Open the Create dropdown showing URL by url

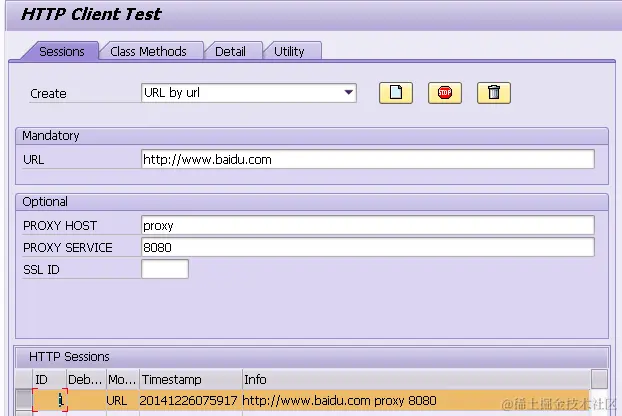pyautogui.click(x=249, y=93)
